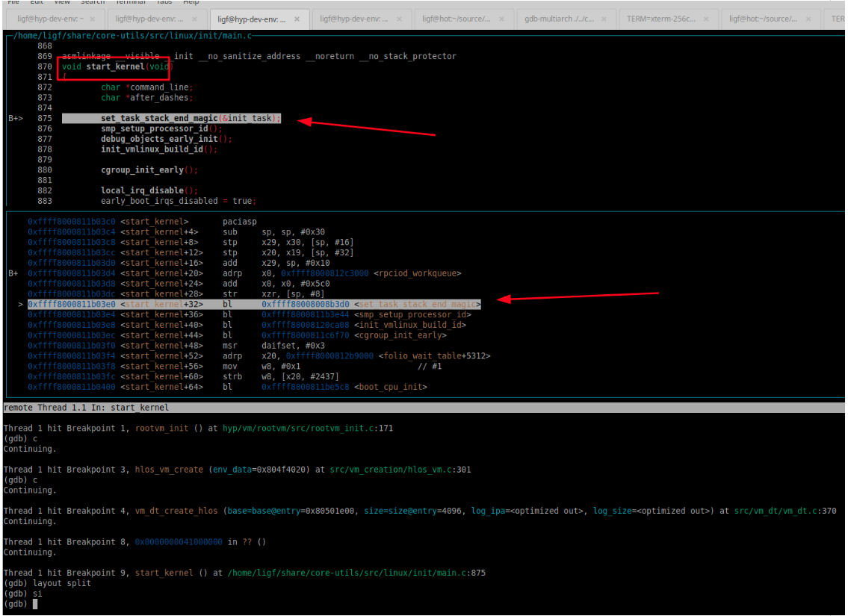This screenshot has height=616, width=848.
Task: Click the Breakpoint 9 start_kernel output line
Action: point(244,573)
